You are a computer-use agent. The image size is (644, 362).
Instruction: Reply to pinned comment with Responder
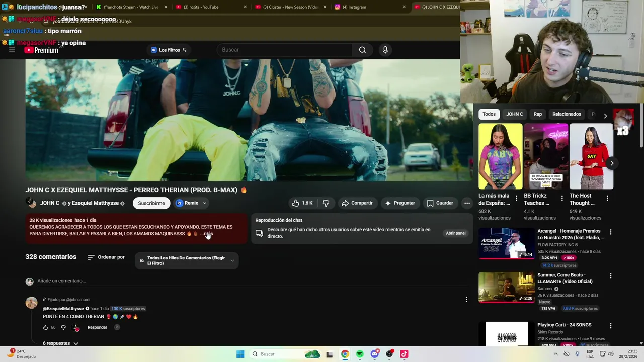click(97, 327)
